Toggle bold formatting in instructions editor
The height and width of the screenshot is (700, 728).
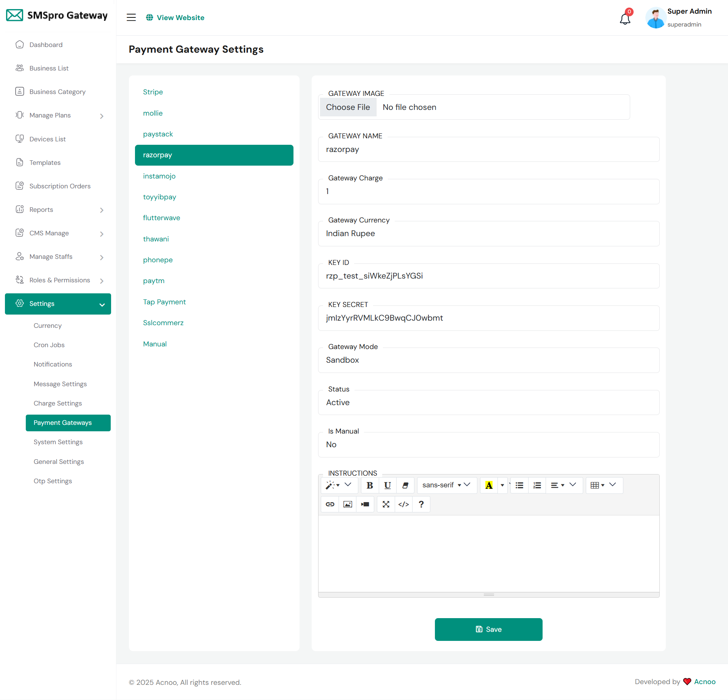click(370, 485)
